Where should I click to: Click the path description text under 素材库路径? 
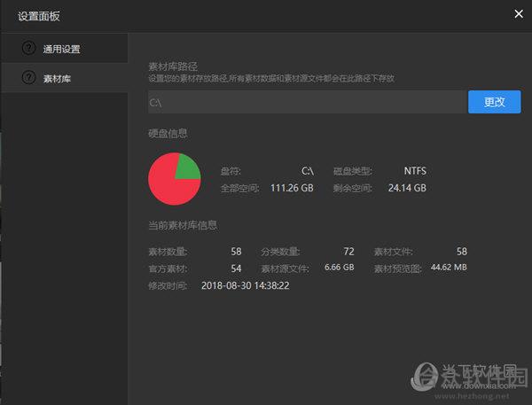(271, 79)
